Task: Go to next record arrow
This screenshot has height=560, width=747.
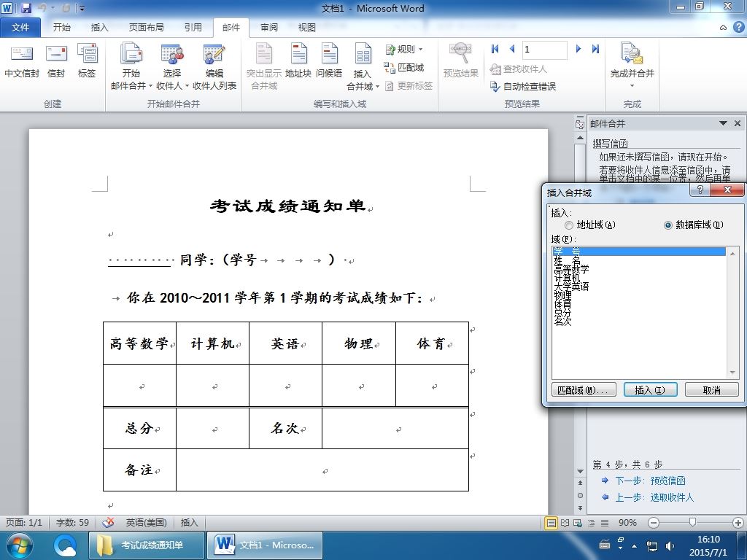Action: click(x=578, y=49)
